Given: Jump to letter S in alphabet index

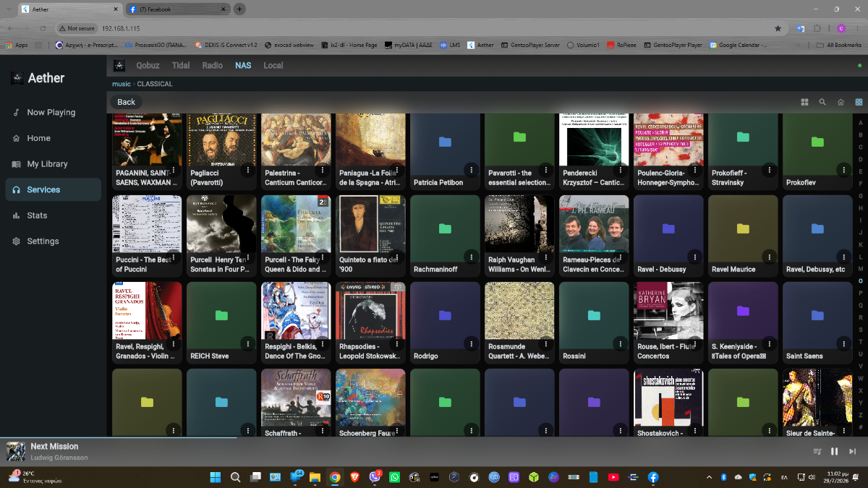Looking at the screenshot, I should click(x=861, y=330).
